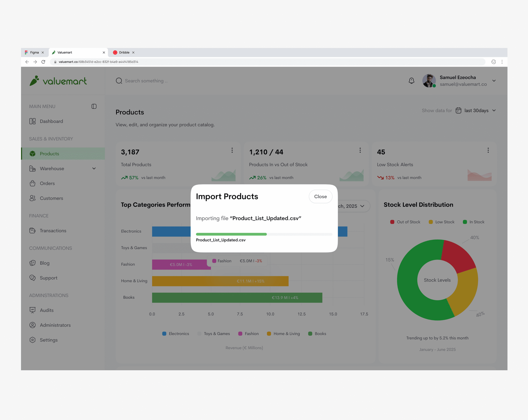Click the calendar icon beside last 30days
The width and height of the screenshot is (528, 420).
[x=458, y=110]
